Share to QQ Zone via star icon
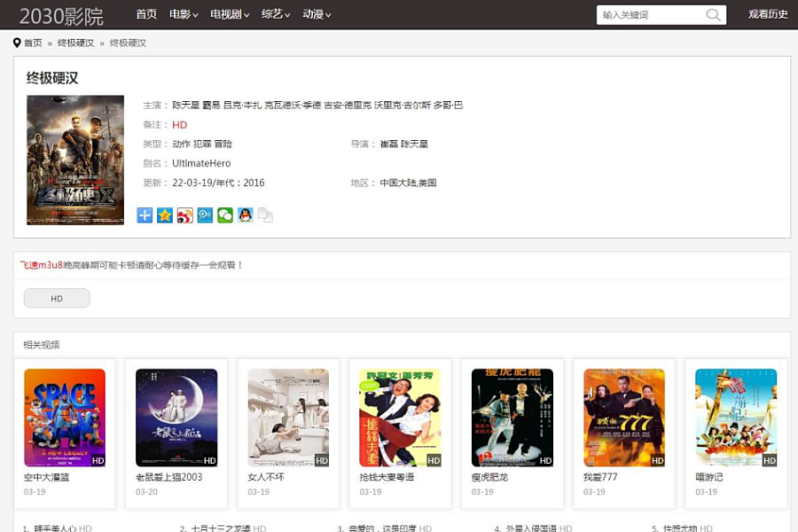798x532 pixels. [x=165, y=215]
